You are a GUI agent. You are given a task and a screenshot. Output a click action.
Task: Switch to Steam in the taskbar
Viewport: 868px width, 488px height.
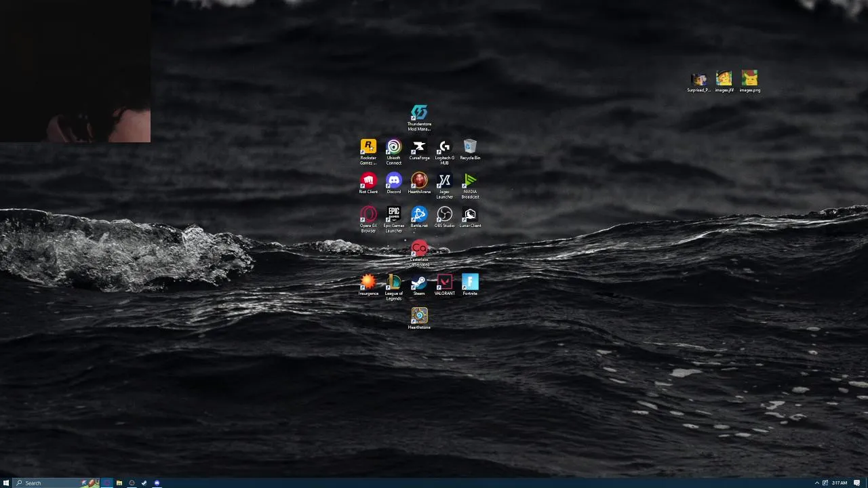(144, 483)
